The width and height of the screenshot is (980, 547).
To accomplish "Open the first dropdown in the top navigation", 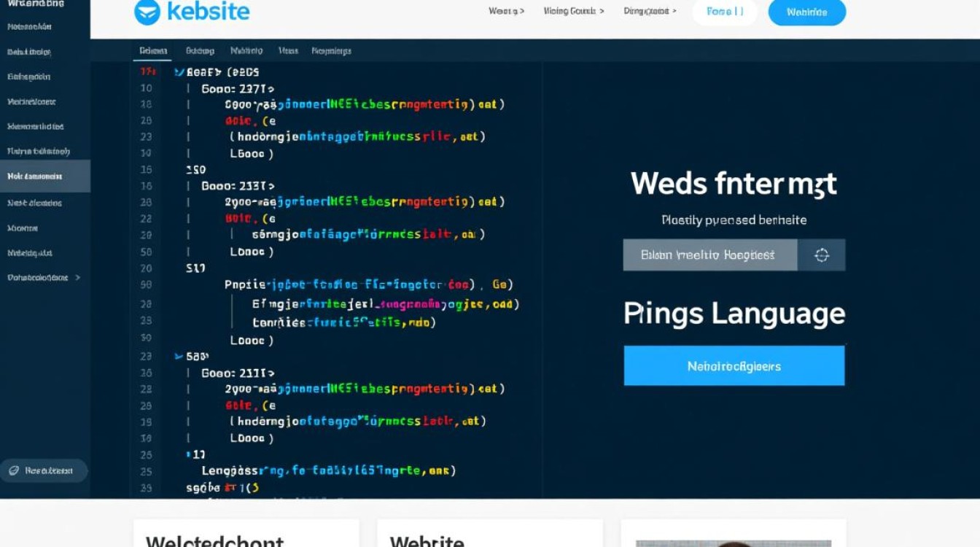I will pyautogui.click(x=507, y=11).
